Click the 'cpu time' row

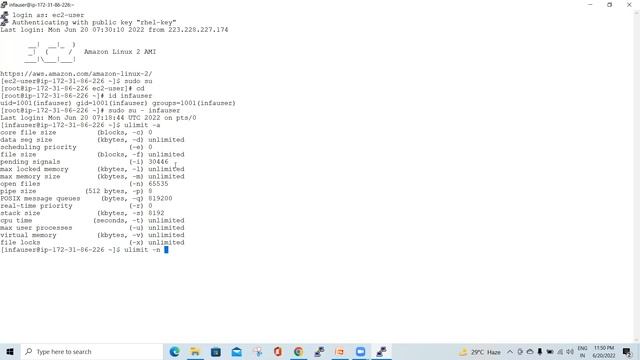[92, 221]
